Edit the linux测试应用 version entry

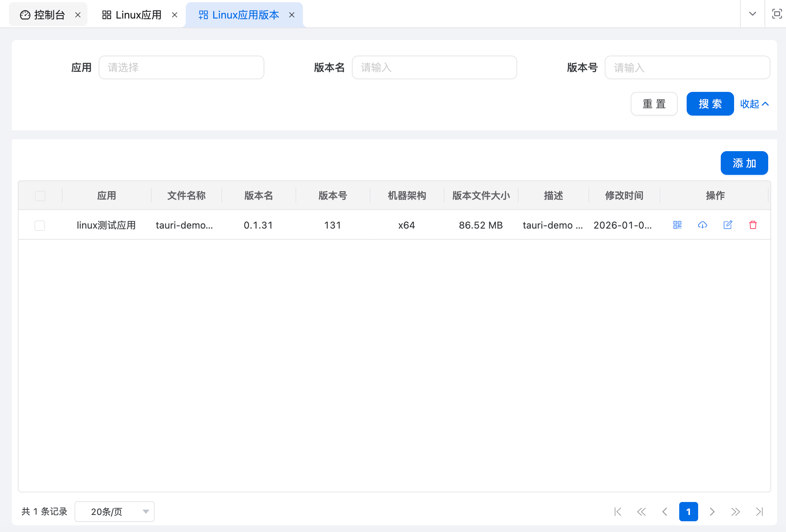point(727,225)
